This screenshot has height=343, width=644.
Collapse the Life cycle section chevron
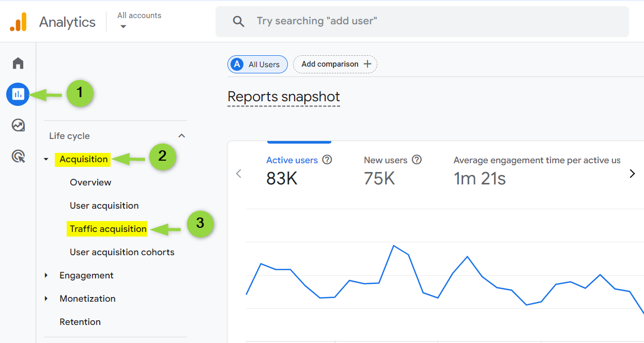coord(181,135)
